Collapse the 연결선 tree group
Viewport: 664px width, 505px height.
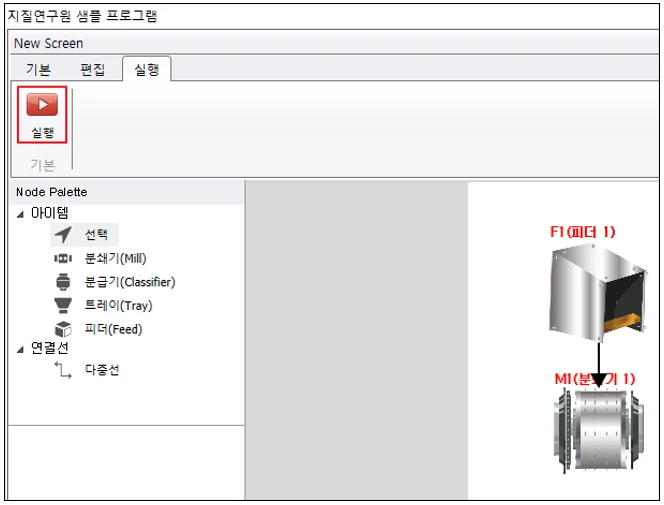pyautogui.click(x=20, y=350)
